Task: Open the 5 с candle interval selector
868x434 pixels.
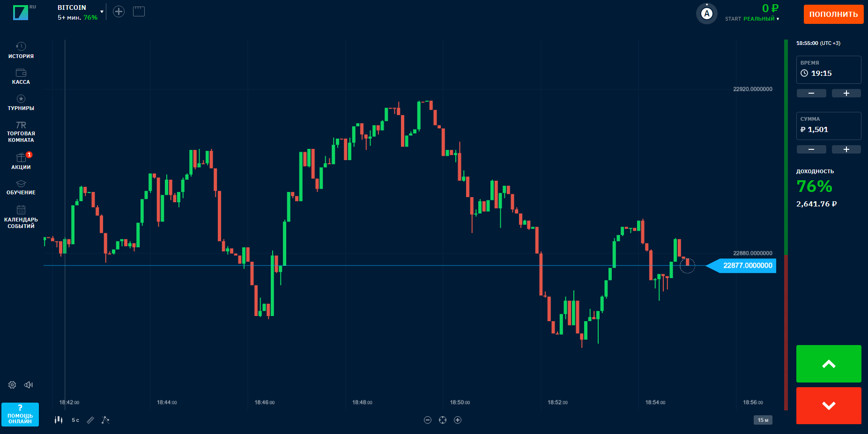Action: tap(75, 420)
